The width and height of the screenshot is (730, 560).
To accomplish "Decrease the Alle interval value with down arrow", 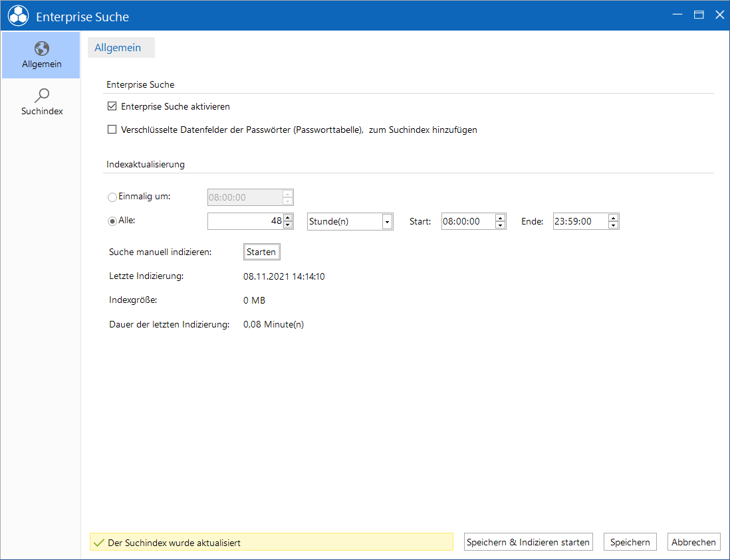I will click(x=288, y=225).
